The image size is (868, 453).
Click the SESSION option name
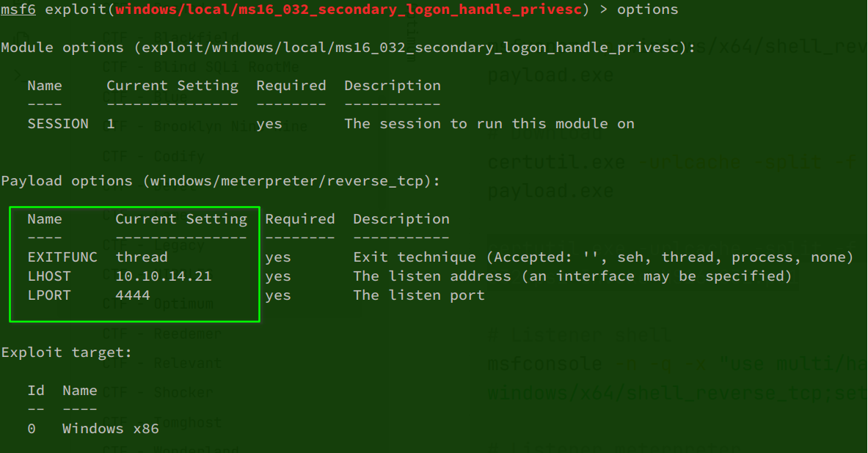click(58, 124)
